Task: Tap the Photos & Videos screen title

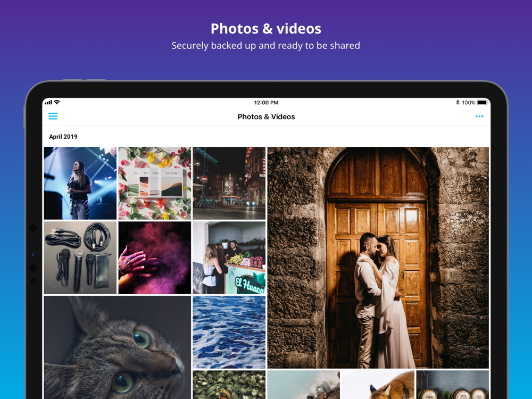Action: click(267, 117)
